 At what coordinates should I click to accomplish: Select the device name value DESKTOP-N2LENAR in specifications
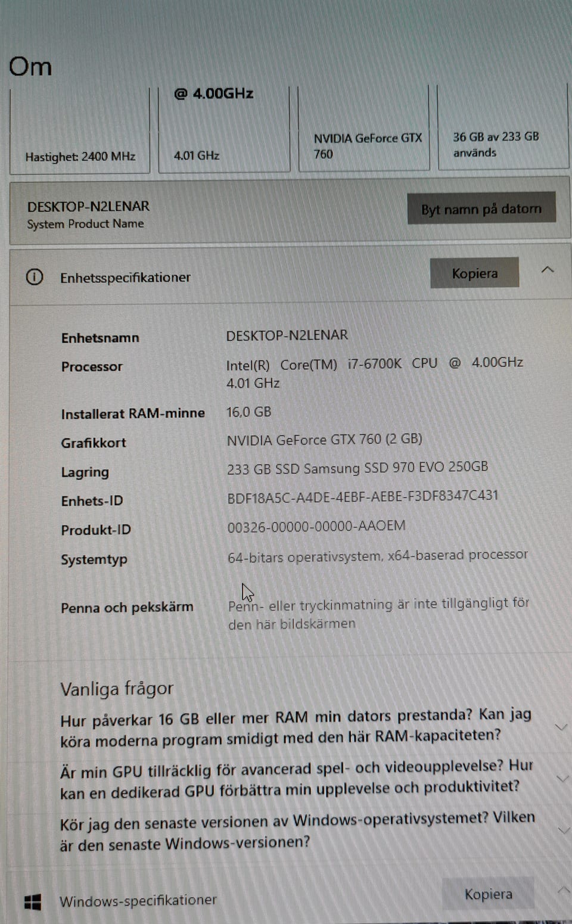point(287,335)
